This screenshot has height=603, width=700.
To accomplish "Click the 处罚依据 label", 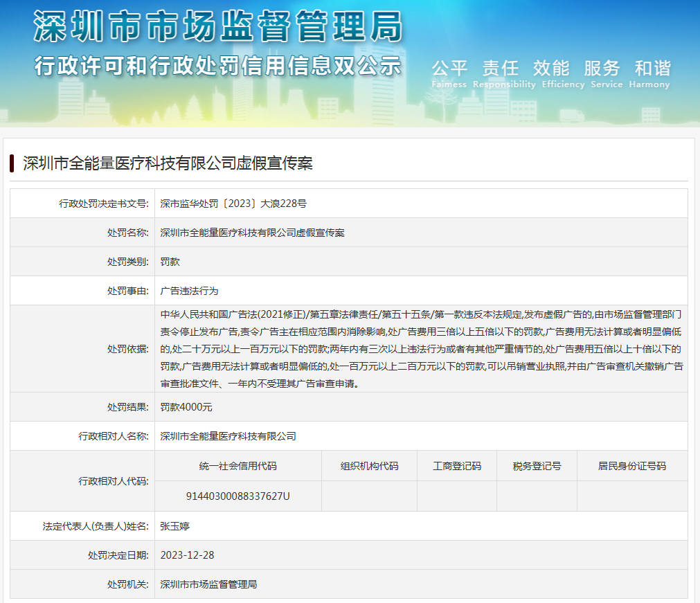I will pyautogui.click(x=127, y=349).
